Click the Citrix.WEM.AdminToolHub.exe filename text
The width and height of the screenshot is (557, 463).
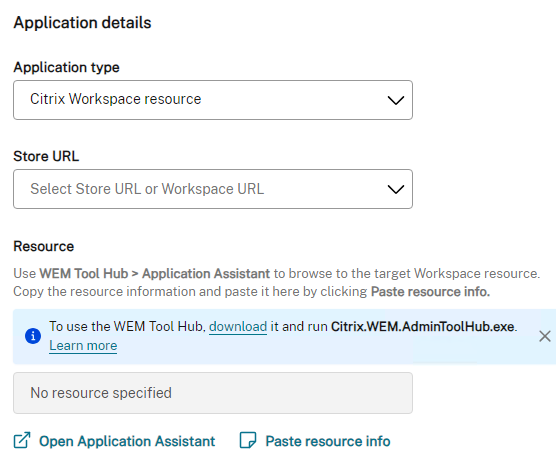pyautogui.click(x=423, y=327)
